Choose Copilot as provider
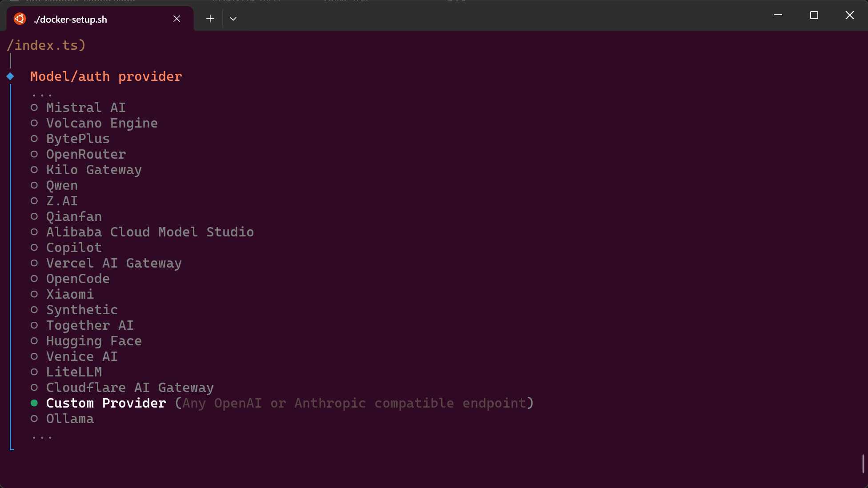868x488 pixels. click(66, 248)
